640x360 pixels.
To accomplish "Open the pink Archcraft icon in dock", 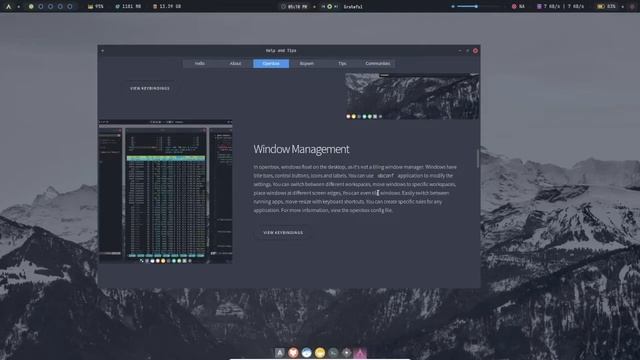I will [x=360, y=352].
